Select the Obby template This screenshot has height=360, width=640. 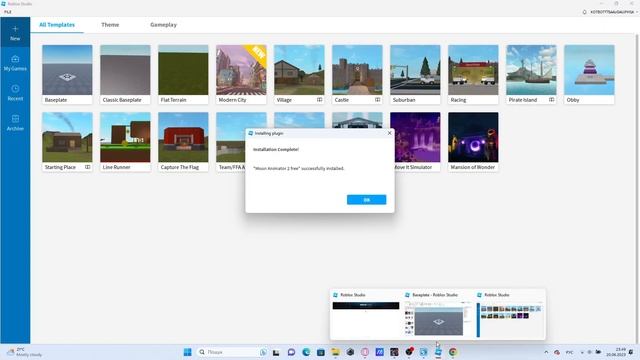[589, 74]
